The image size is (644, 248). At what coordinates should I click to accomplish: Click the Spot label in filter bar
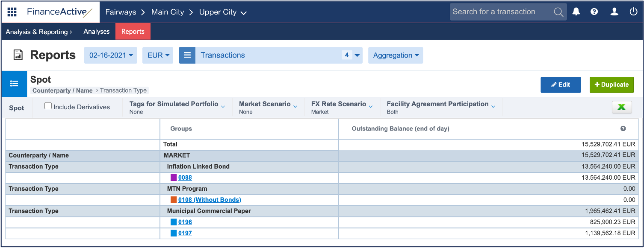[x=17, y=108]
